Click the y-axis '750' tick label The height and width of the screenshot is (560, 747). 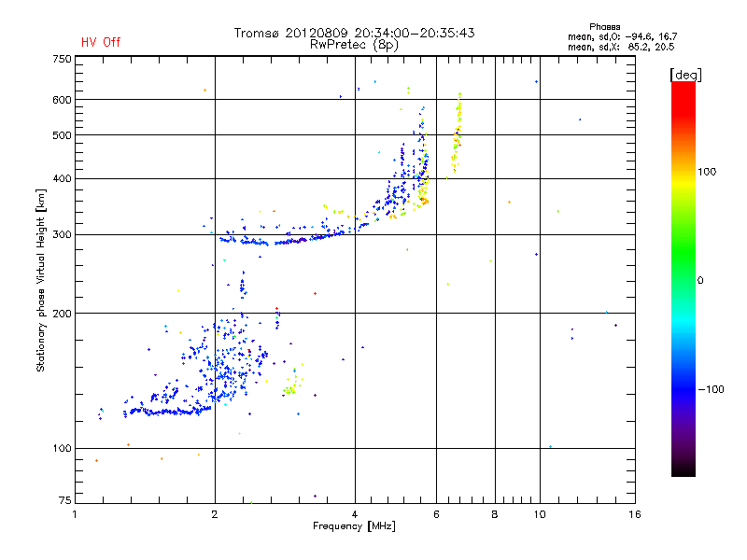coord(62,59)
